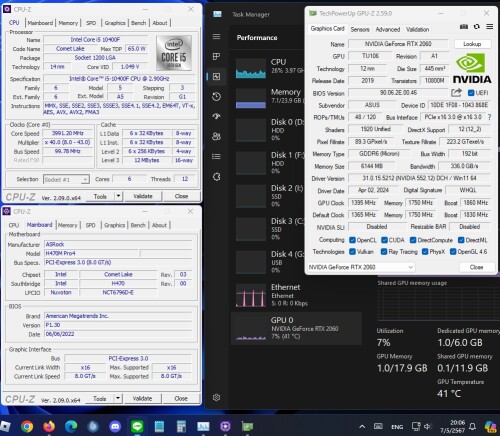Viewport: 500px width, 436px height.
Task: Toggle PhysX checkbox in GPU-Z
Action: (x=425, y=251)
